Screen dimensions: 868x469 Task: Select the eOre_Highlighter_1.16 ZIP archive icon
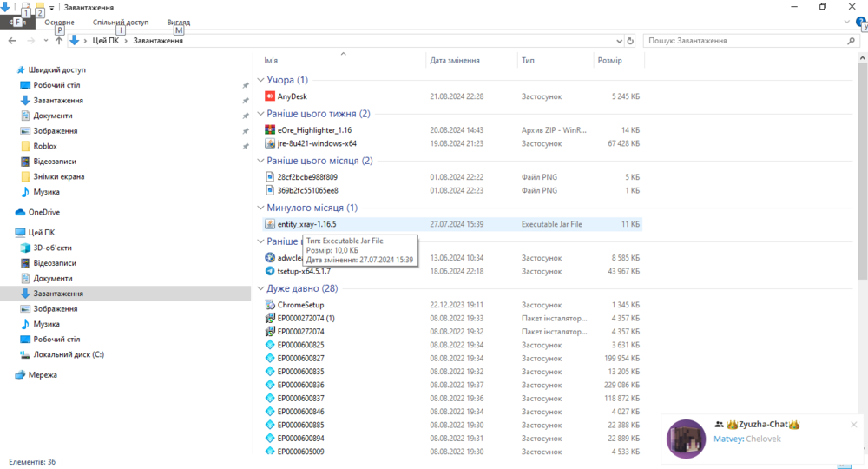tap(270, 130)
